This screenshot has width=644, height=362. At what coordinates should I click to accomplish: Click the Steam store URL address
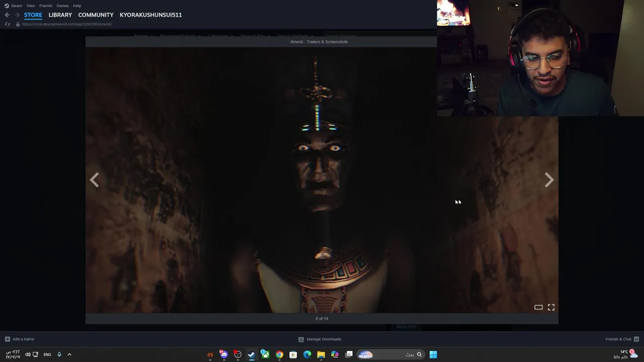point(67,24)
